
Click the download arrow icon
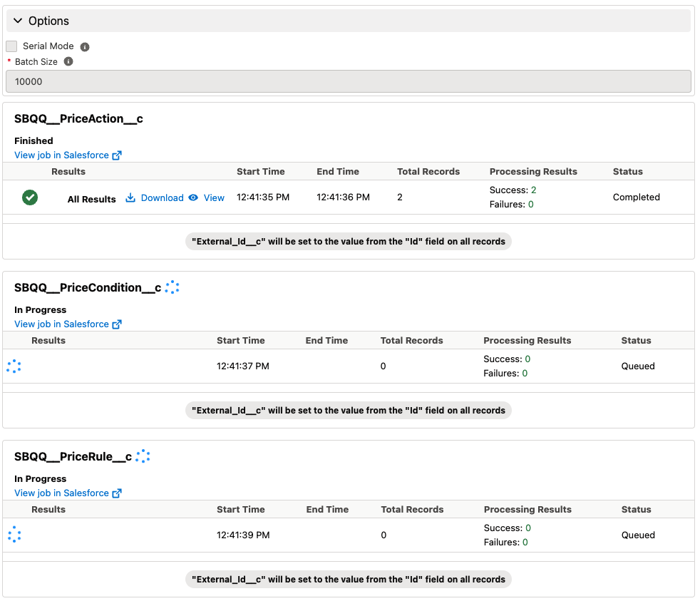(130, 197)
